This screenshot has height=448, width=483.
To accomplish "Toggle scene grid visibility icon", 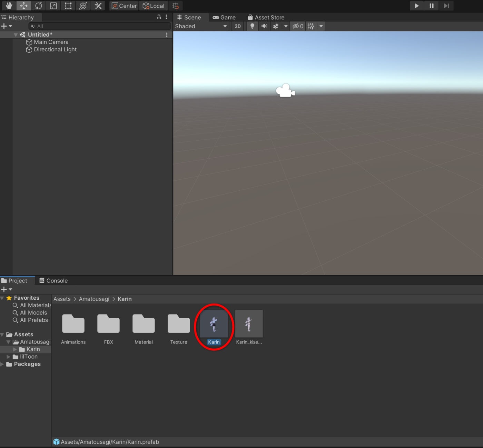I will click(x=311, y=26).
